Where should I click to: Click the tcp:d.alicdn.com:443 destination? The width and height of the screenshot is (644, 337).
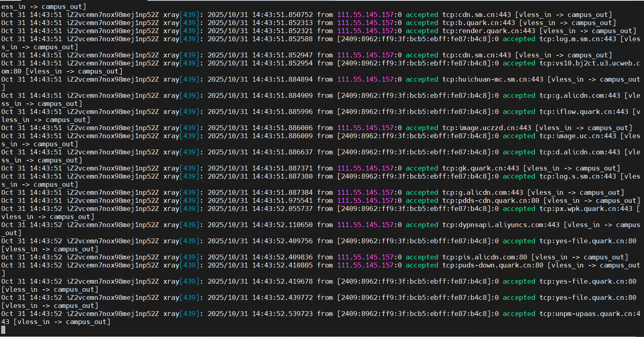coord(580,152)
